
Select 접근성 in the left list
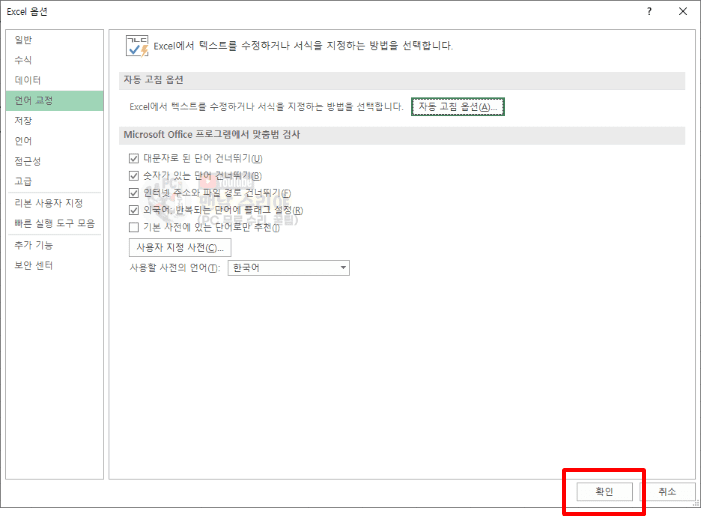click(27, 161)
